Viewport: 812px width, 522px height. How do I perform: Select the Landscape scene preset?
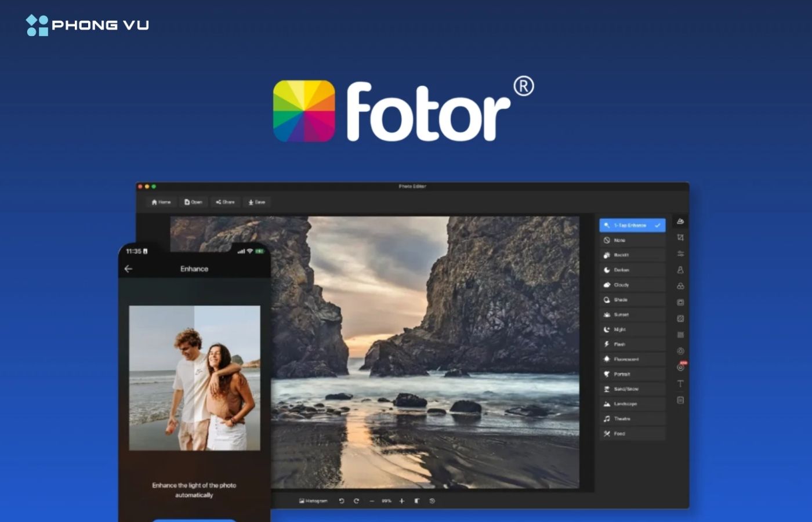tap(632, 404)
